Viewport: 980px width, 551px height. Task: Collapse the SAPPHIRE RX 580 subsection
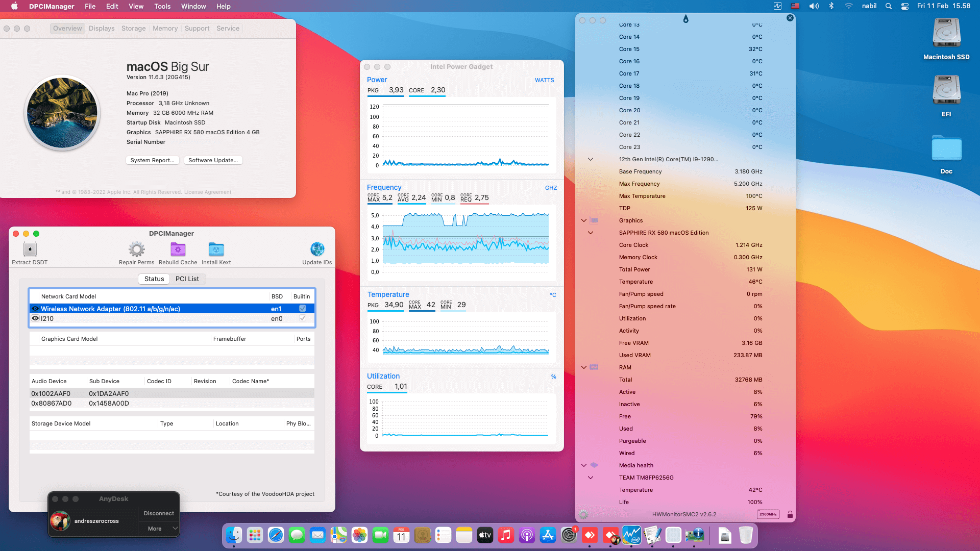[591, 233]
